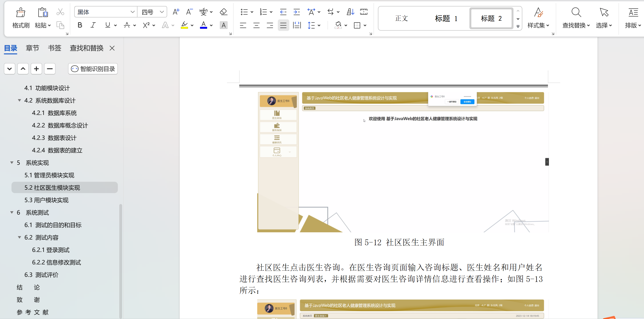Toggle bold formatting
Image resolution: width=644 pixels, height=319 pixels.
click(x=80, y=25)
